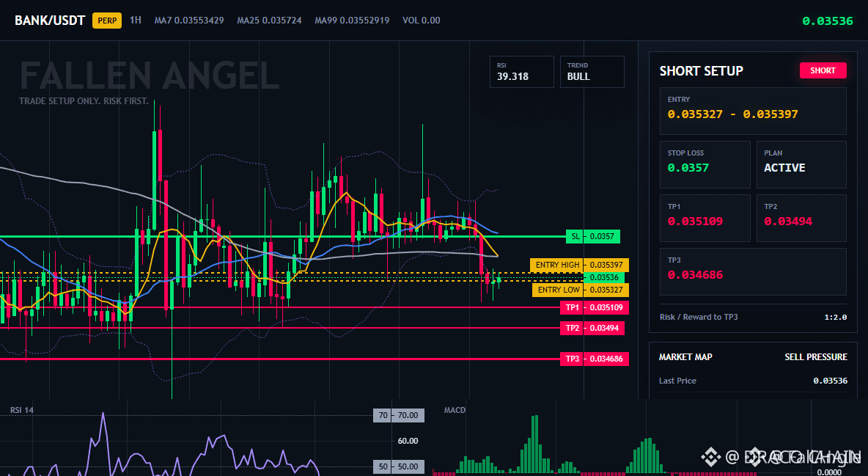This screenshot has height=476, width=868.
Task: Click the SELL PRESSURE label
Action: point(816,357)
